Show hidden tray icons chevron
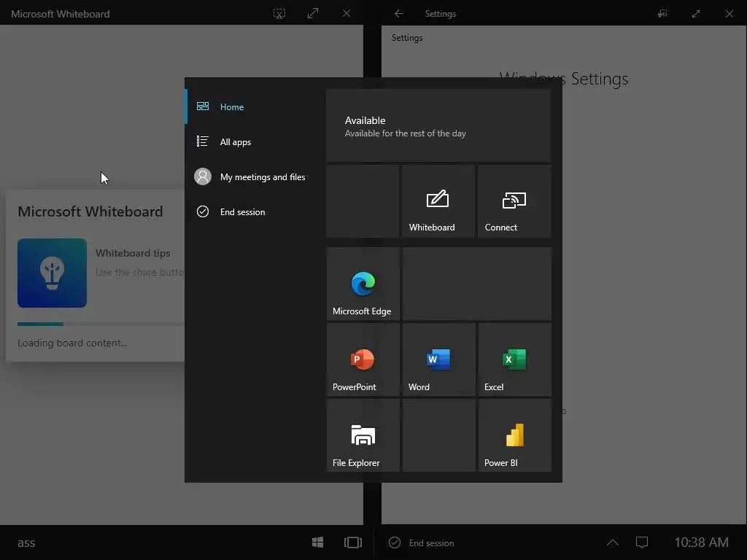Screen dimensions: 747x560 point(613,542)
